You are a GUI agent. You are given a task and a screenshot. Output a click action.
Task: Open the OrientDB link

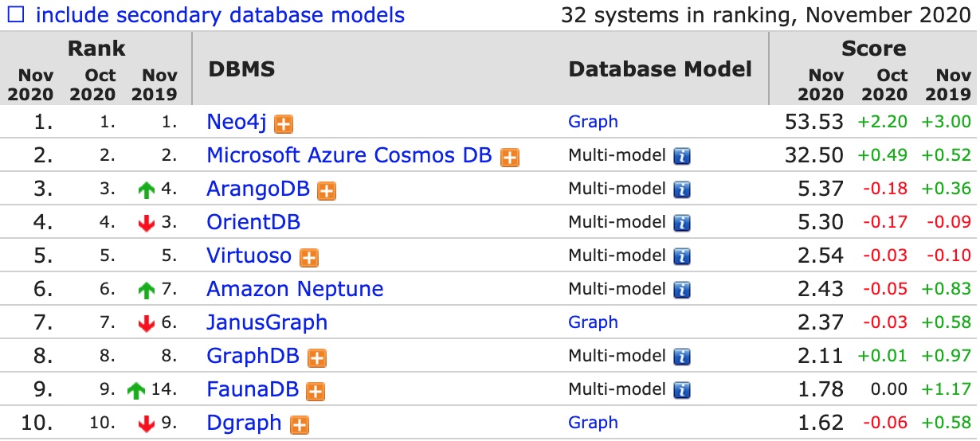pos(253,222)
